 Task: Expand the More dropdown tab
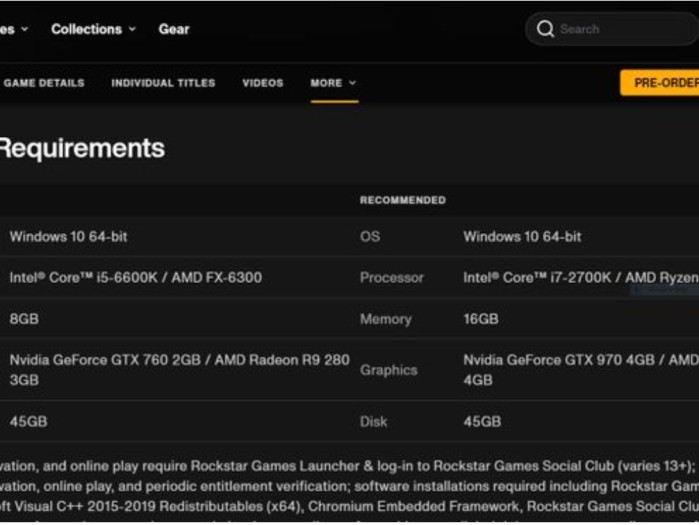tap(334, 83)
